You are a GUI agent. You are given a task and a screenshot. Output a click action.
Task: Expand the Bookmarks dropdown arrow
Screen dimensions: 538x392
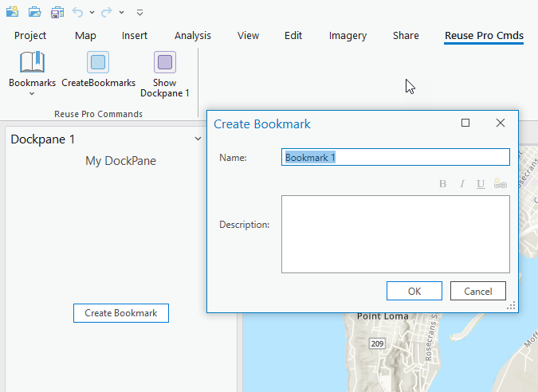pyautogui.click(x=32, y=94)
